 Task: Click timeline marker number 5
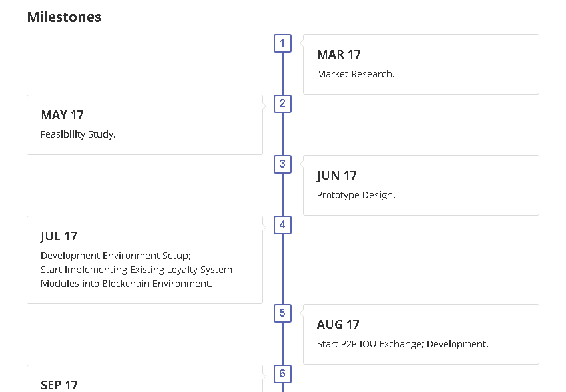point(282,313)
